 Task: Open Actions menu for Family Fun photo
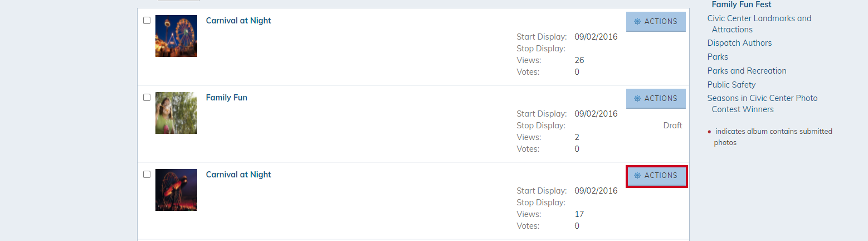pos(656,99)
